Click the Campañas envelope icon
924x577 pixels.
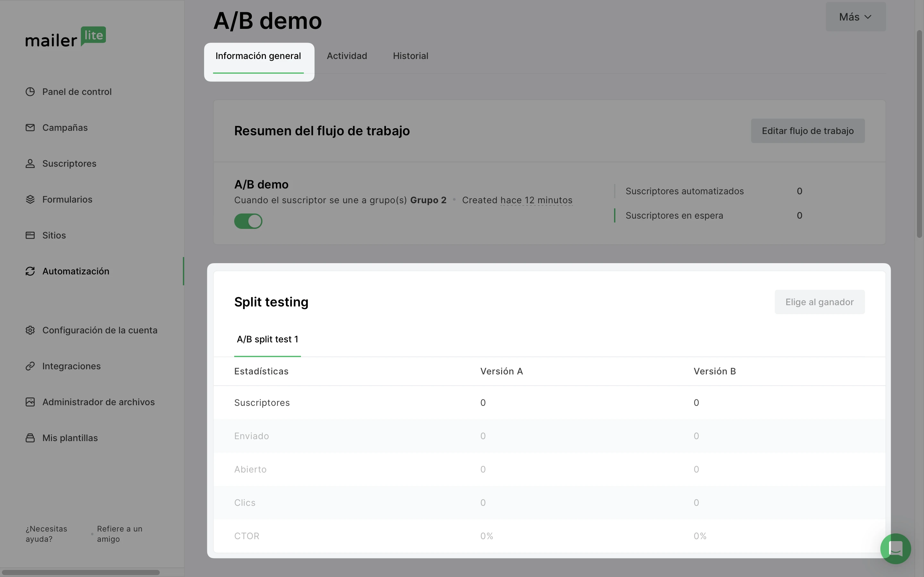pyautogui.click(x=30, y=128)
